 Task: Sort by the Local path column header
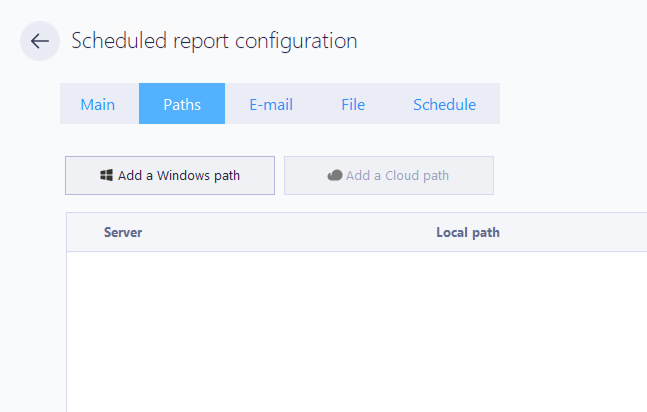(468, 232)
